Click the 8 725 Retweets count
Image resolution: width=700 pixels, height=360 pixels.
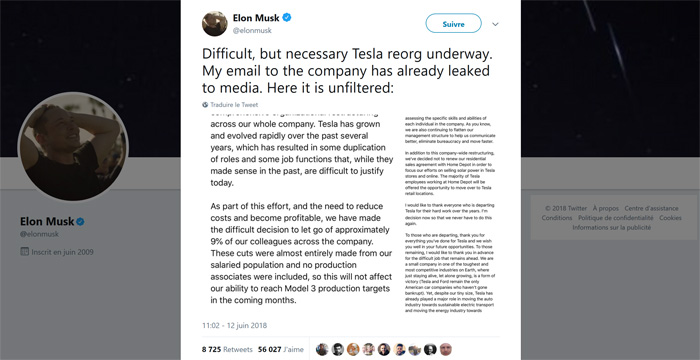(x=227, y=349)
